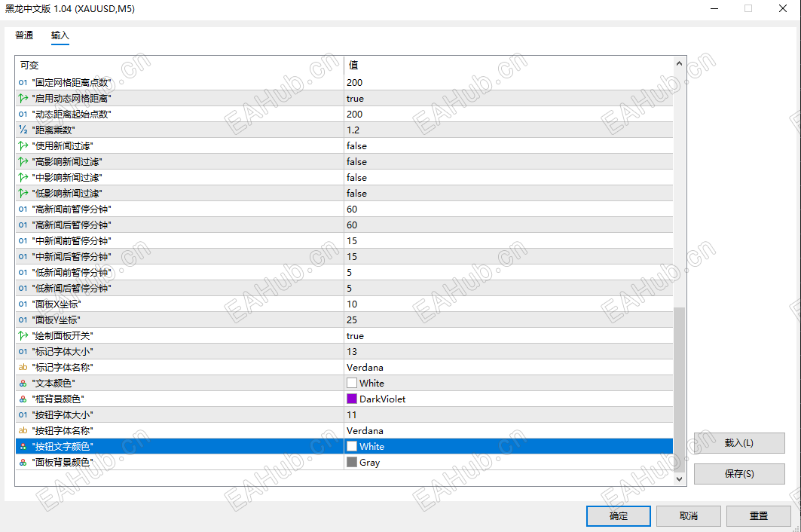Image resolution: width=801 pixels, height=532 pixels.
Task: Click the scrollbar down arrow
Action: pos(679,478)
